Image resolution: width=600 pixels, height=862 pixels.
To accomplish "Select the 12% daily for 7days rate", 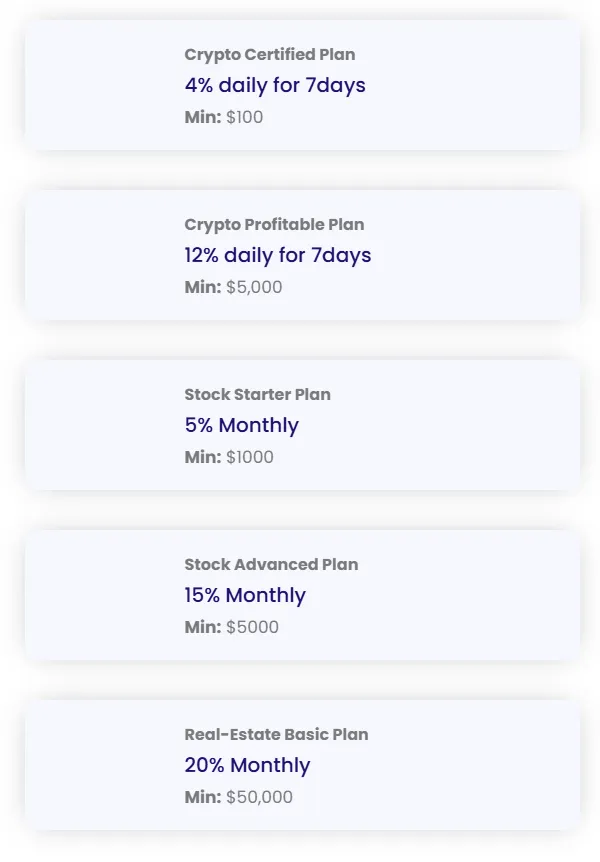I will pos(277,255).
